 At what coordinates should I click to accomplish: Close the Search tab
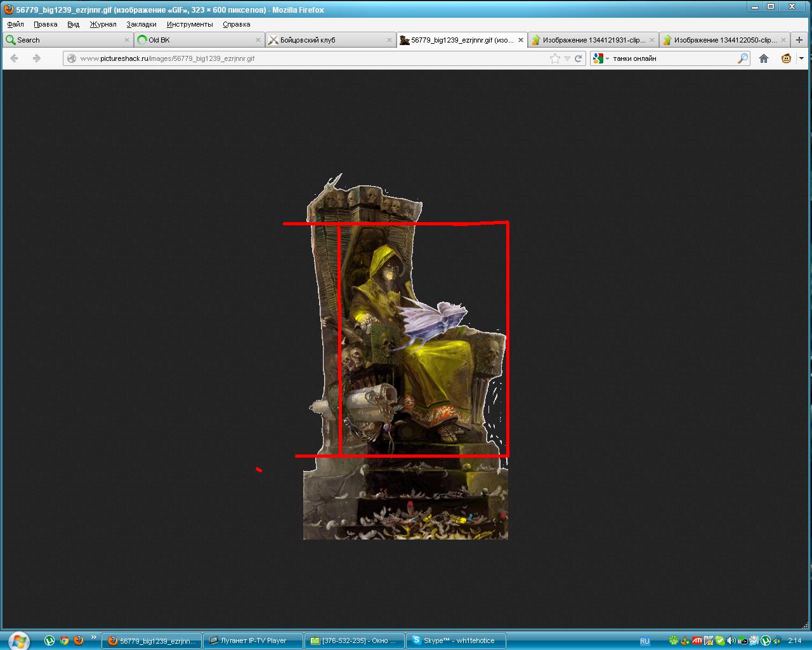tap(126, 40)
